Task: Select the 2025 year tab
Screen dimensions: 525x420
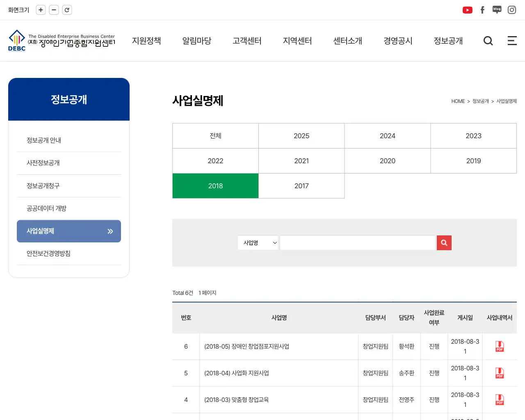Action: click(x=301, y=136)
